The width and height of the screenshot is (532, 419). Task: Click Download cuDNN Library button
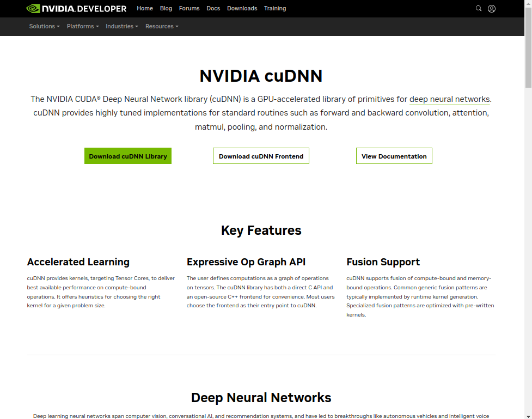(x=128, y=156)
